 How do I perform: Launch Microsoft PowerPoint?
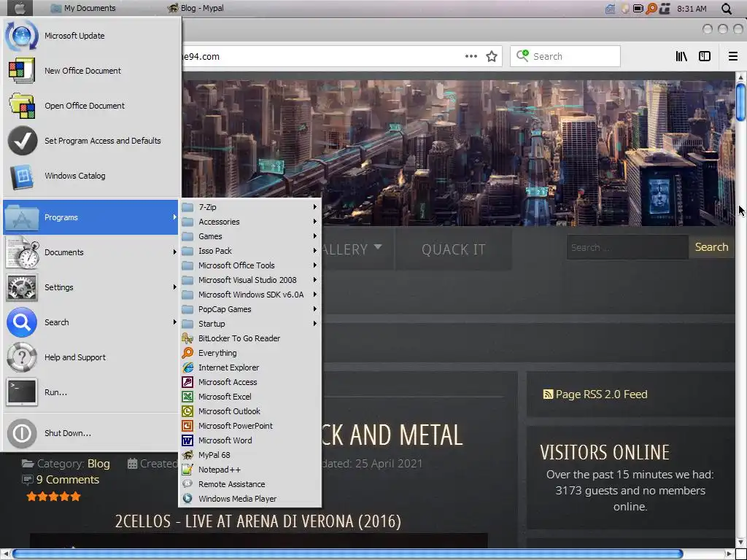[x=250, y=426]
